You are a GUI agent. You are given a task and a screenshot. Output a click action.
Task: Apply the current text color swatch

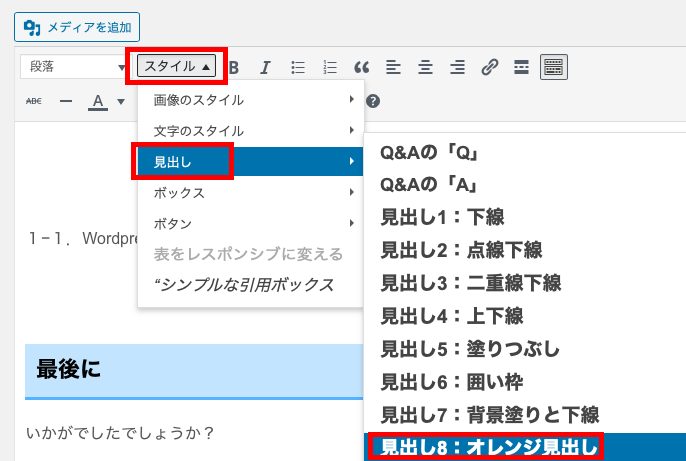pyautogui.click(x=98, y=101)
